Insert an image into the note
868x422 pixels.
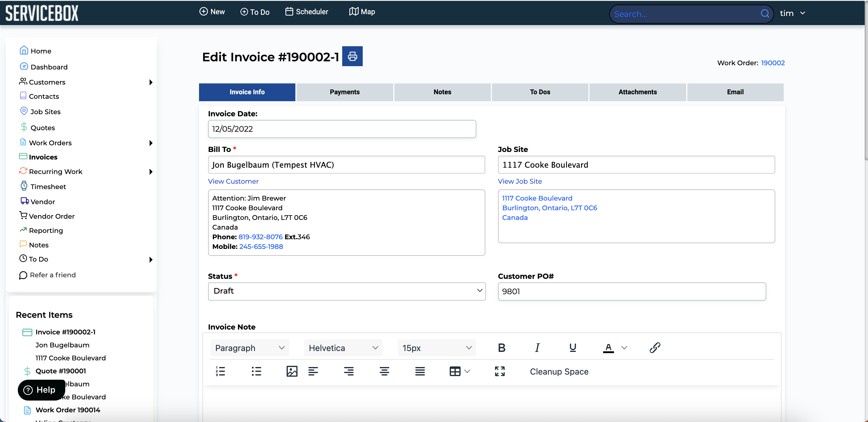tap(292, 371)
